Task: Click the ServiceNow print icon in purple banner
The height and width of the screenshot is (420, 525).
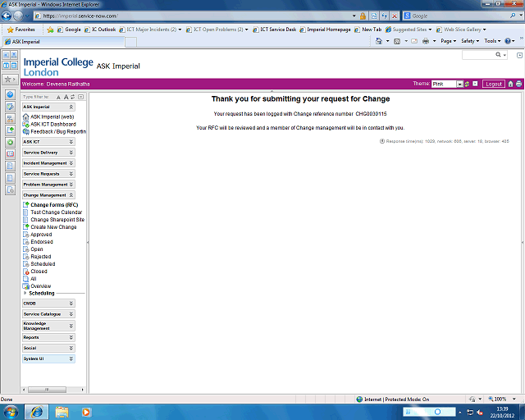Action: pos(518,84)
